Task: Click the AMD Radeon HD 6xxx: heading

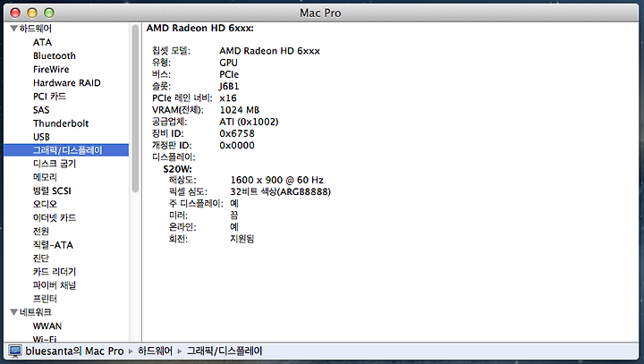Action: [200, 28]
